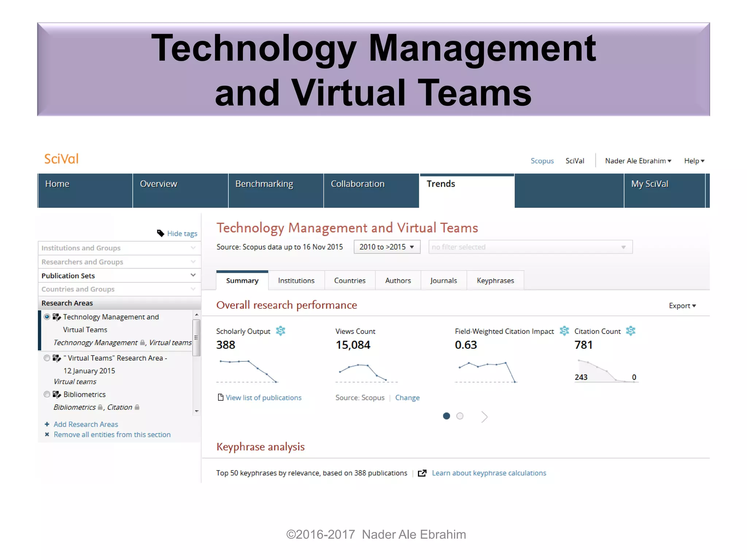Select Virtual Teams Research Area radio button
The height and width of the screenshot is (560, 747).
point(47,358)
